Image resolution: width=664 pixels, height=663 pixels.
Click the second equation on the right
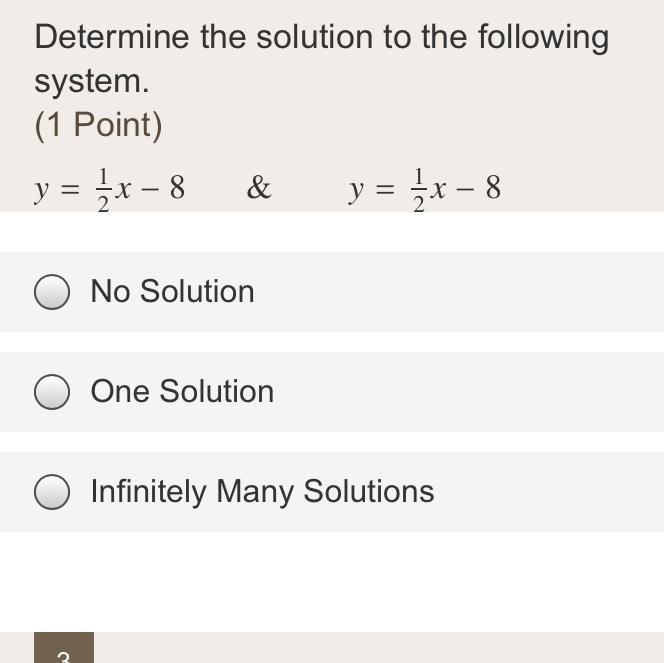(425, 188)
